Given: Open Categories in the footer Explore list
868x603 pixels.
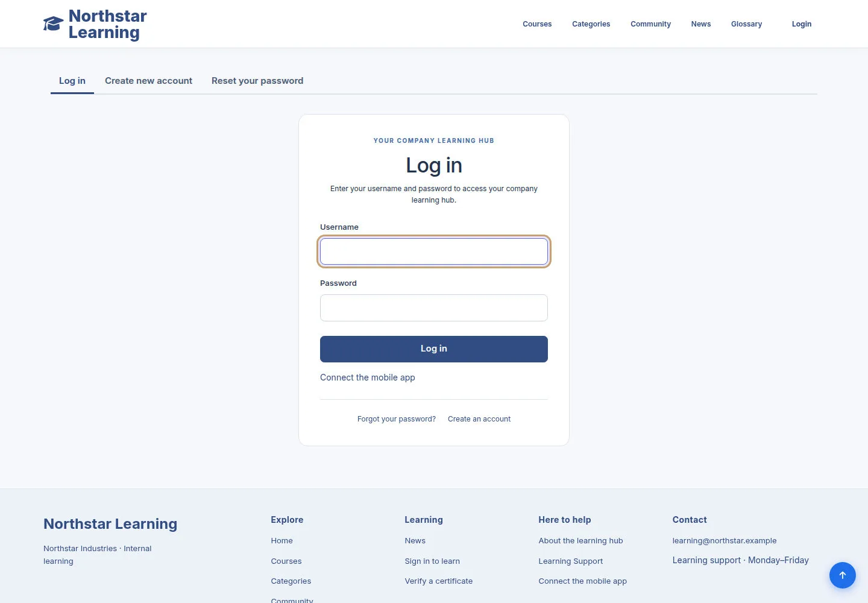Looking at the screenshot, I should click(291, 581).
